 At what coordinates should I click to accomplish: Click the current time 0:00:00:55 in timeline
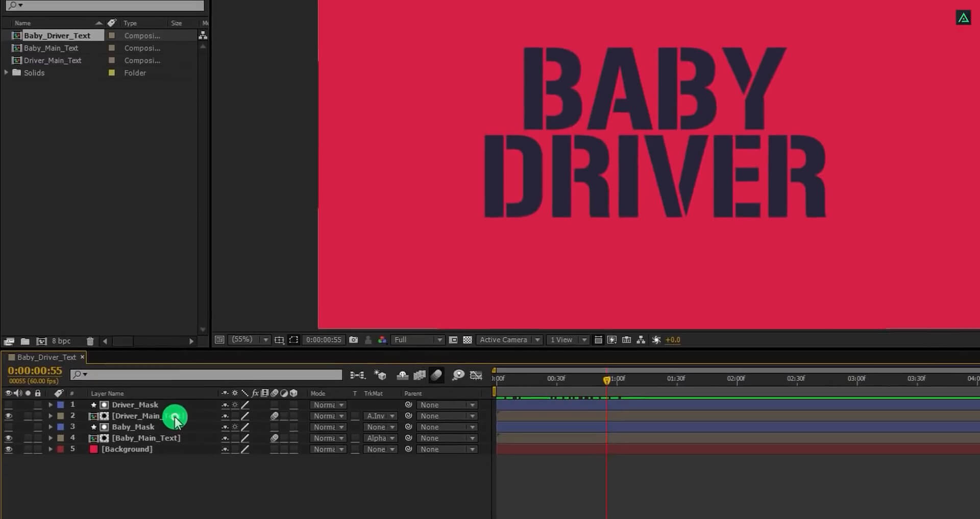[x=35, y=371]
